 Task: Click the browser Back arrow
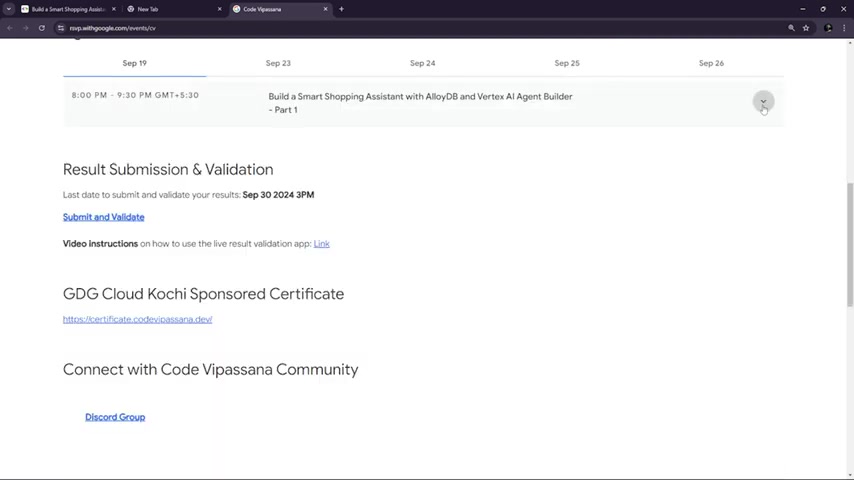point(10,28)
